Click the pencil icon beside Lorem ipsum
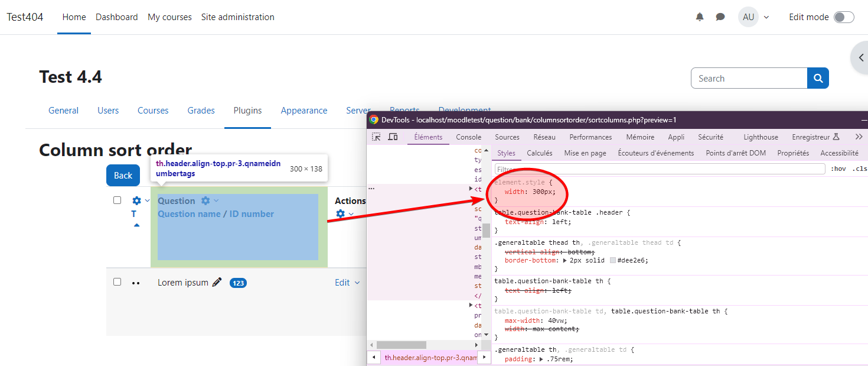This screenshot has width=868, height=366. [x=217, y=283]
